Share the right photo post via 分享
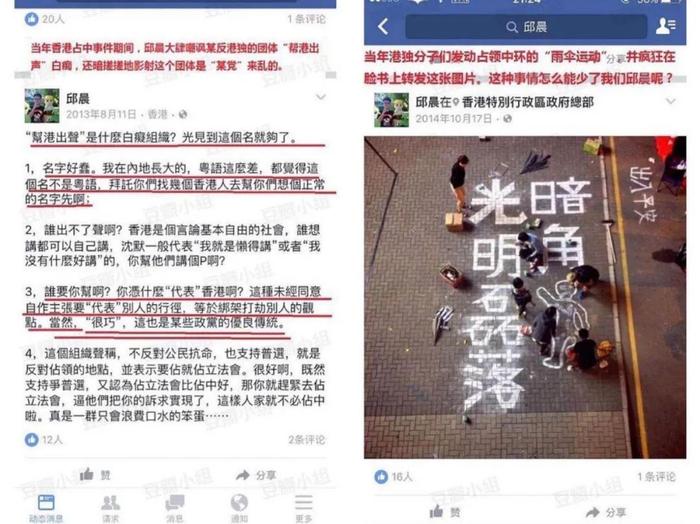This screenshot has height=524, width=700. pos(606,512)
